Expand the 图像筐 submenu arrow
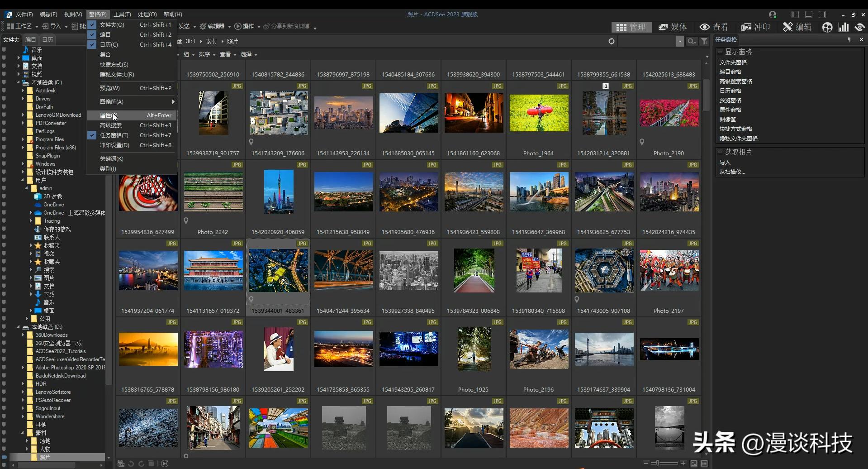868x469 pixels. pyautogui.click(x=173, y=102)
